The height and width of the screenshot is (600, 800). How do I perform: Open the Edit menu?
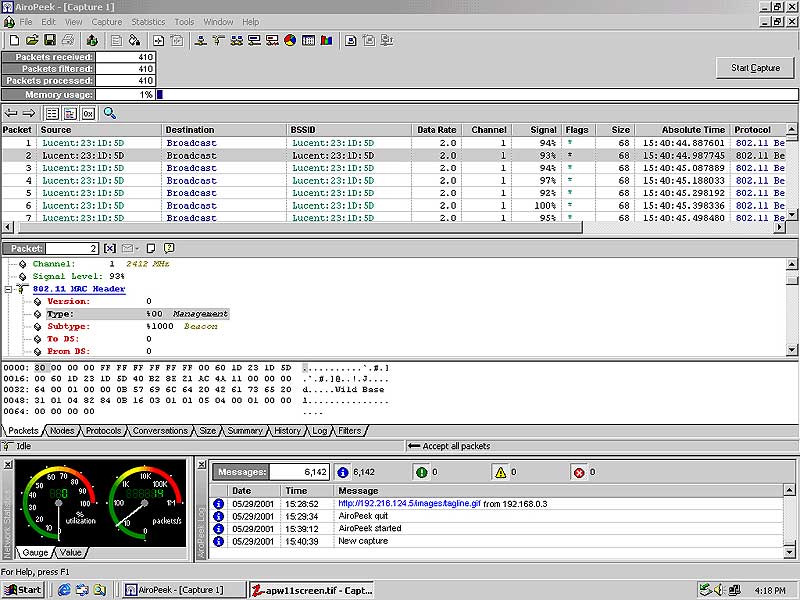point(48,22)
